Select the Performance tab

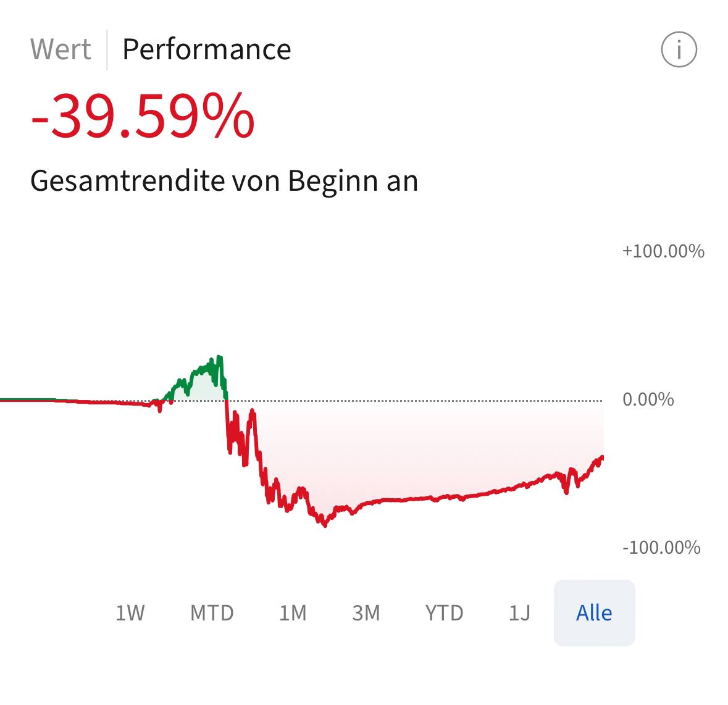(x=206, y=49)
